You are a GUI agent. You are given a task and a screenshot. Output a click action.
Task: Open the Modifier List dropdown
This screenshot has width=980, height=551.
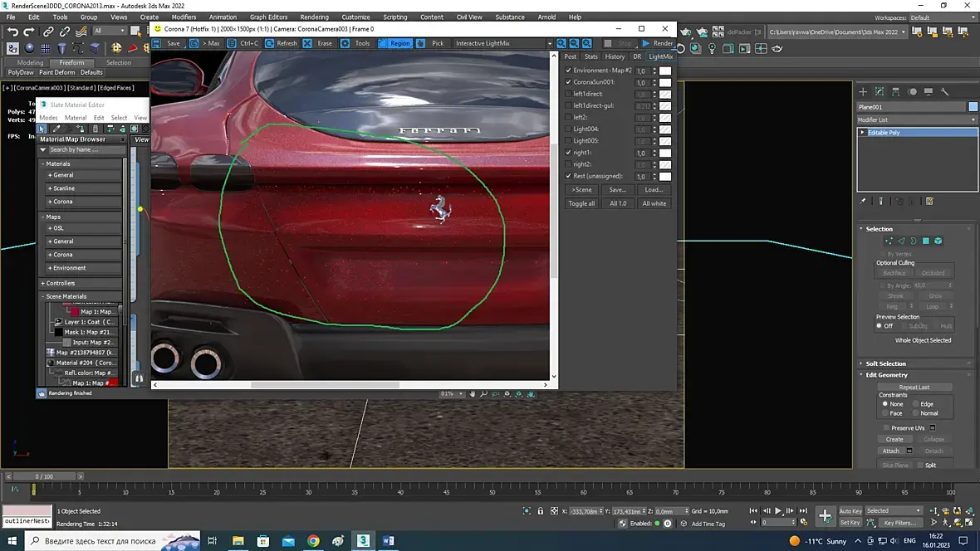[x=917, y=120]
